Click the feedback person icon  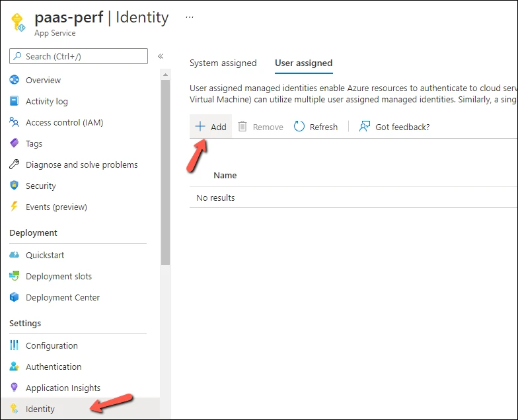[x=365, y=127]
